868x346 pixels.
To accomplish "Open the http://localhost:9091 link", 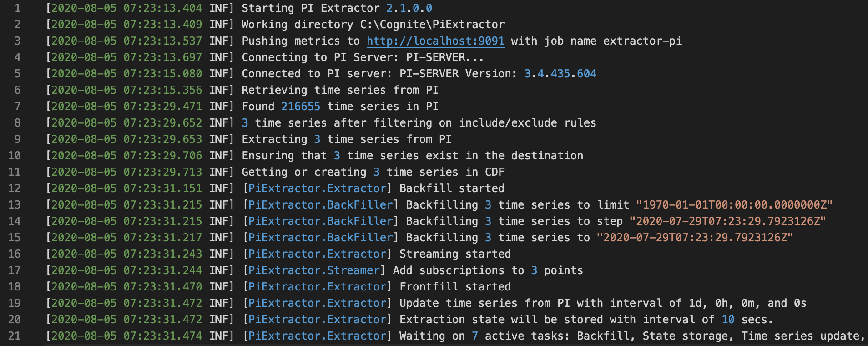I will point(435,41).
